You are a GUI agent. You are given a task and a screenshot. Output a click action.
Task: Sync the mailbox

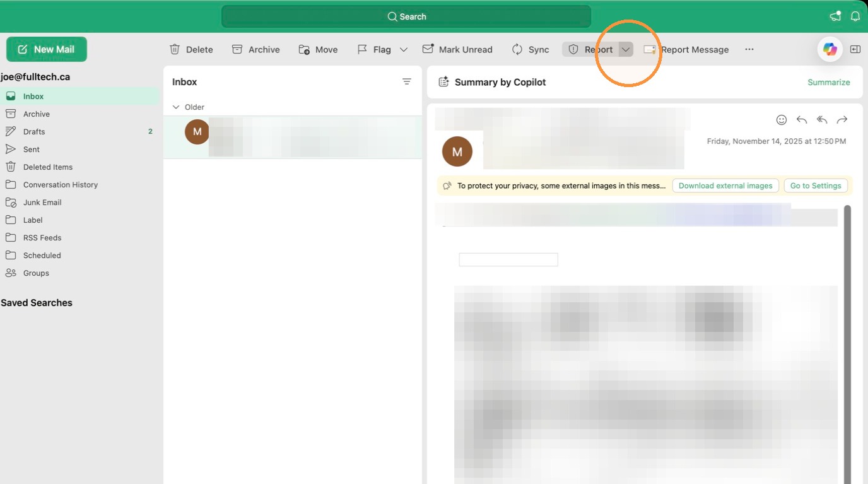531,49
